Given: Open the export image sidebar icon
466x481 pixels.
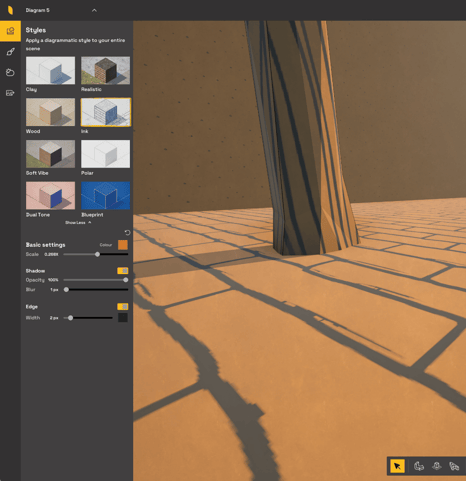Looking at the screenshot, I should click(x=10, y=93).
